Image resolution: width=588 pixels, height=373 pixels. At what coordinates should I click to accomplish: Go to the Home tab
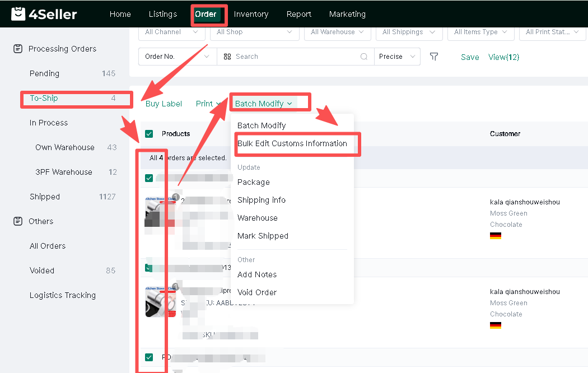[x=120, y=14]
